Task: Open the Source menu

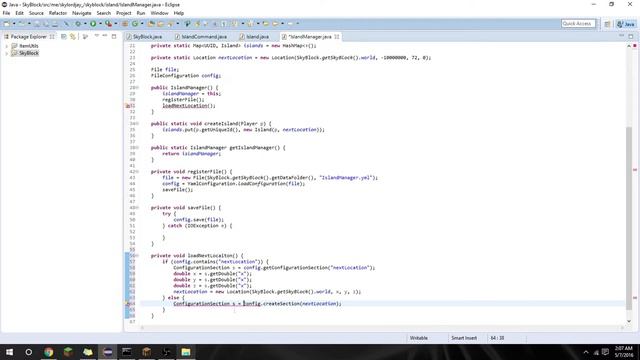Action: pos(36,13)
